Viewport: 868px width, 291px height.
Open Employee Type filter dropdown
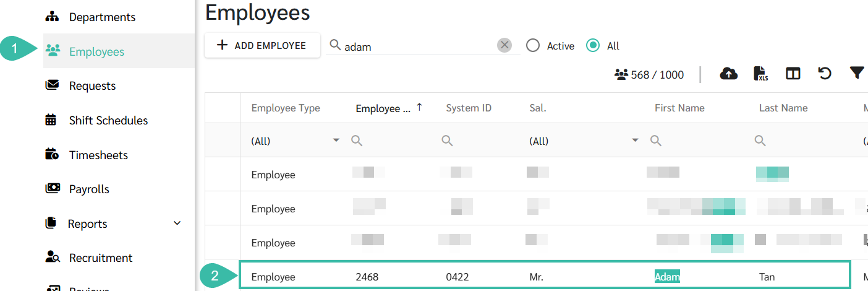[336, 141]
